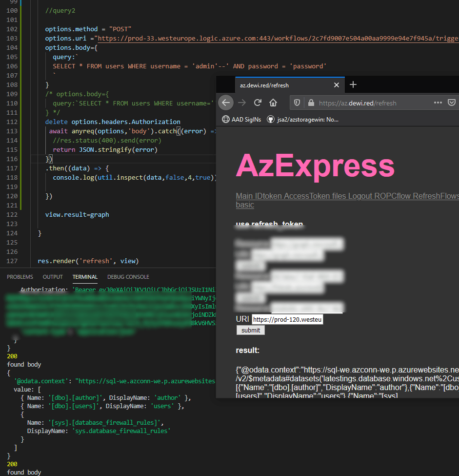Close the az.dewi.red/refresh tab
Screen dimensions: 459x476
click(x=336, y=85)
